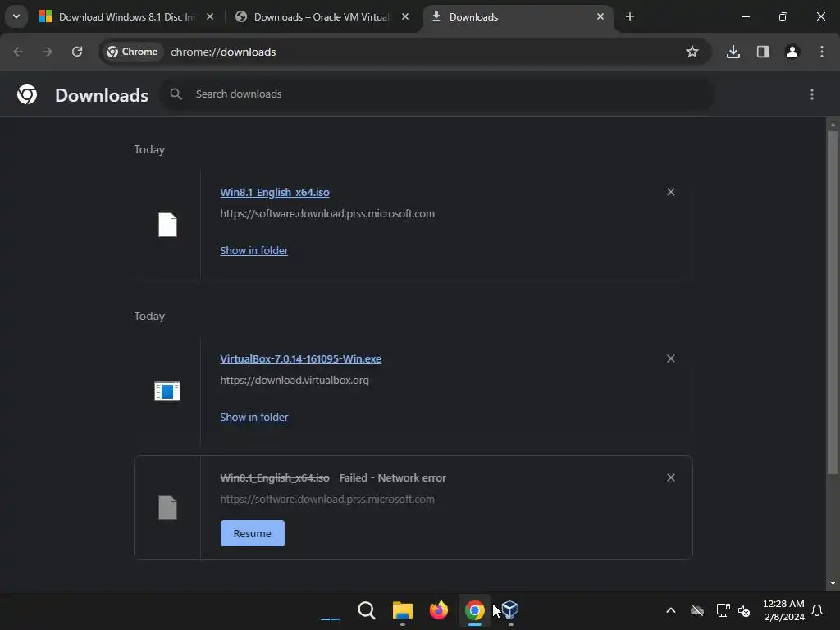
Task: Toggle the side panel icon
Action: click(763, 52)
